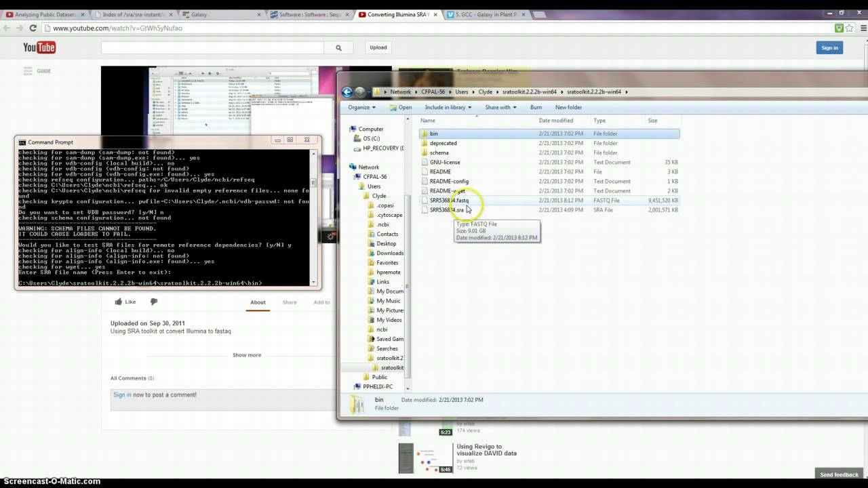This screenshot has width=868, height=488.
Task: Select the hpremote folder in tree
Action: [389, 272]
